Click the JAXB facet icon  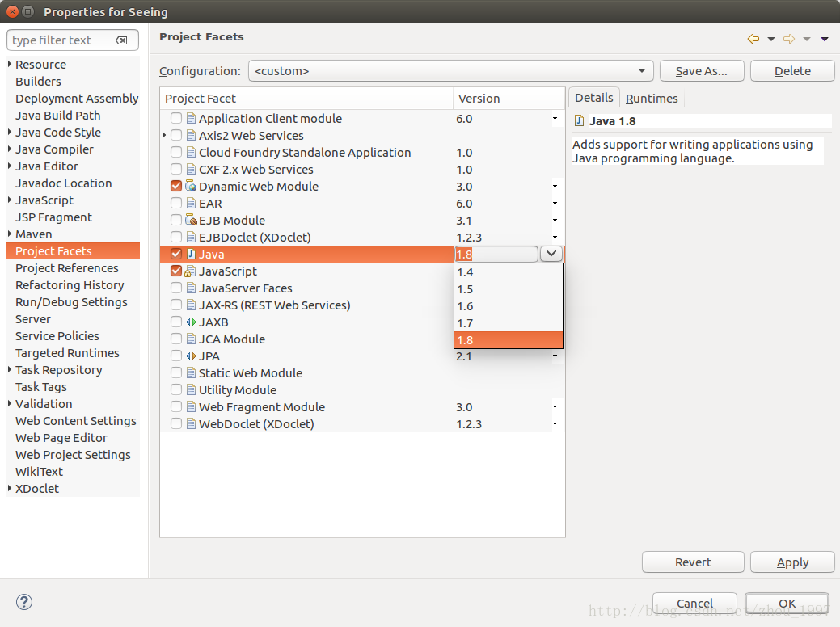click(x=191, y=322)
